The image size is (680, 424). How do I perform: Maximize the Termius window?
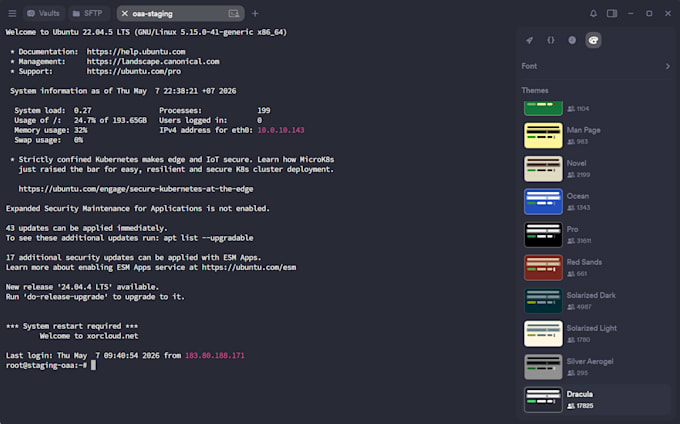tap(649, 13)
